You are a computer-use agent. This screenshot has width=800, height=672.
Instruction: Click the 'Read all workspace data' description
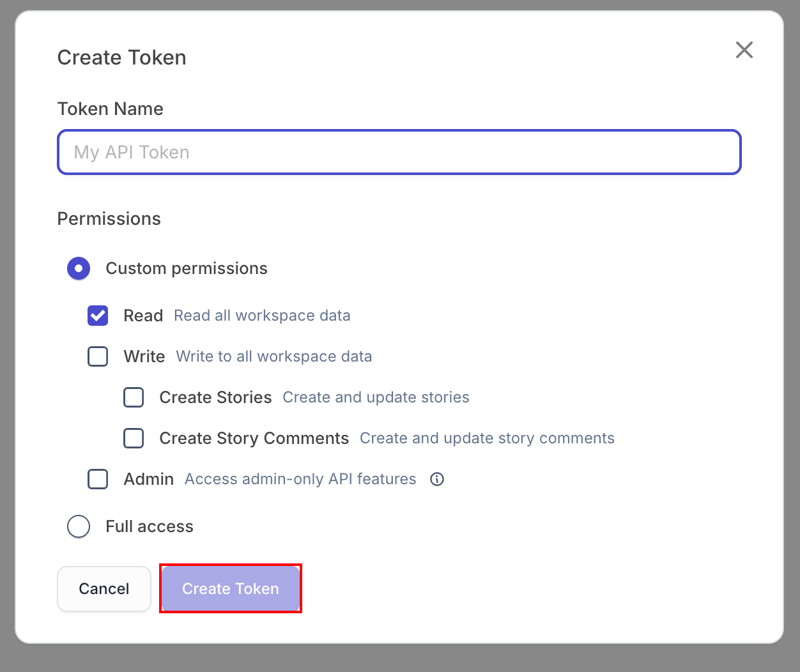[x=262, y=316]
